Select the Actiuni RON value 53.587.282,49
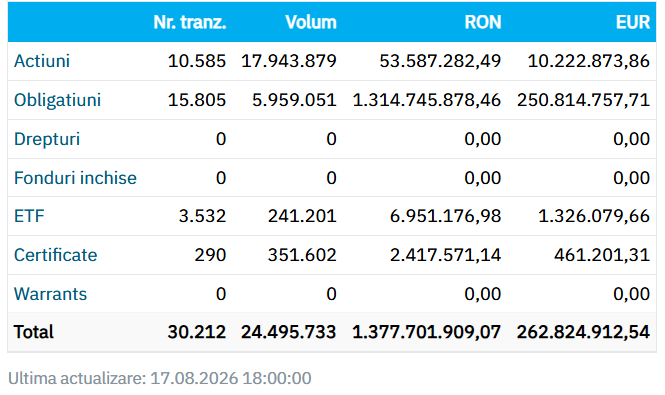The image size is (665, 395). tap(440, 62)
